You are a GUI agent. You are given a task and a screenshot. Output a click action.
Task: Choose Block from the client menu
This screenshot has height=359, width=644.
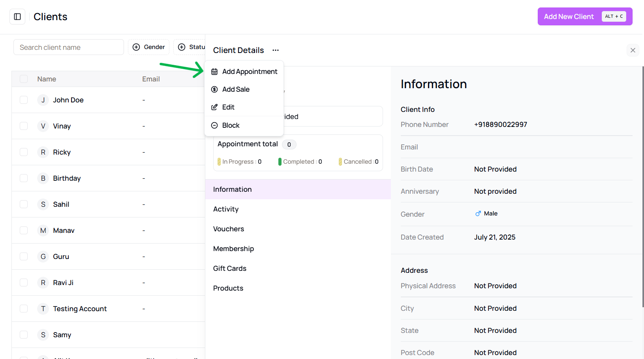[244, 125]
